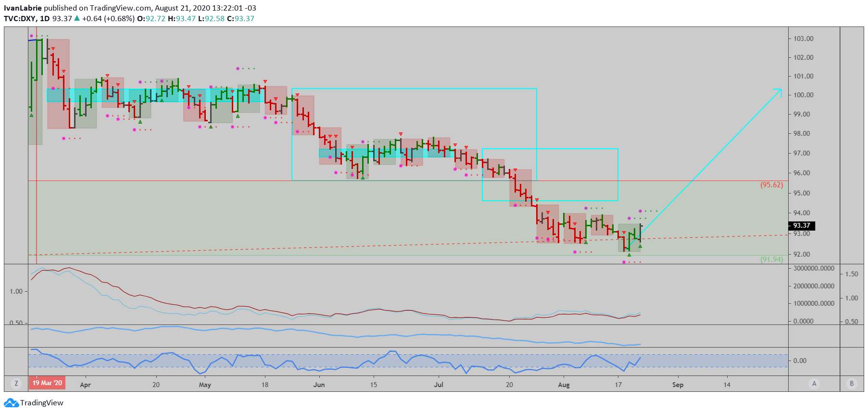This screenshot has height=414, width=868.
Task: Click the 3000000.0000 indicator scale label
Action: 814,268
